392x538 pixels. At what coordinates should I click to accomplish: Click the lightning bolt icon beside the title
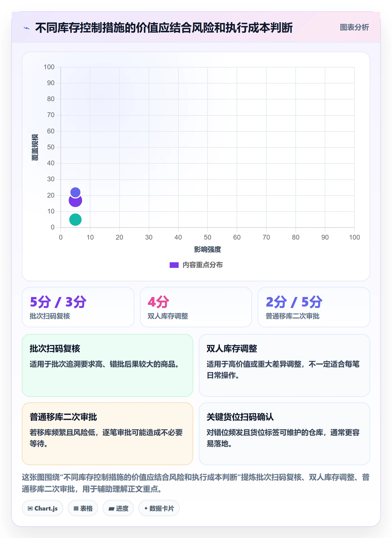click(x=27, y=28)
